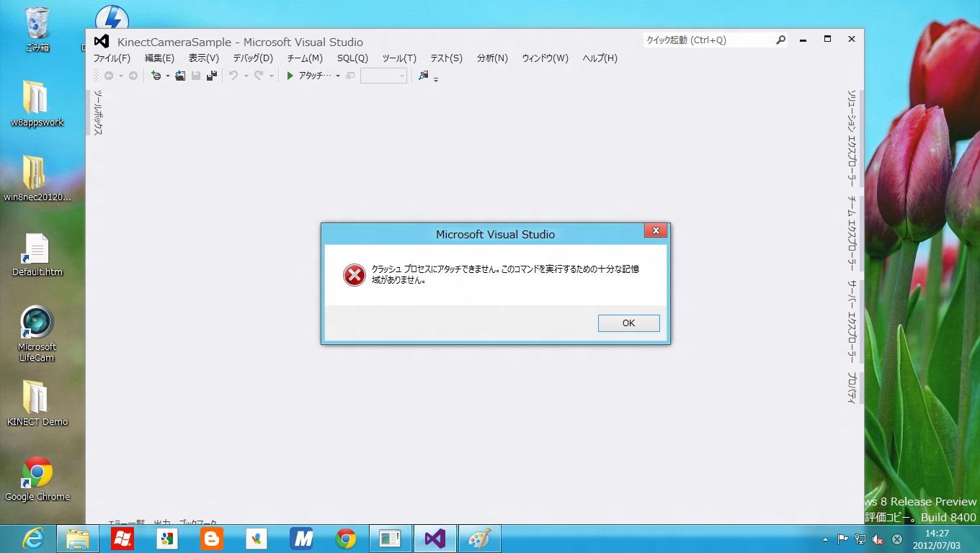Screen dimensions: 980x553
Task: Select the KINECT Demo folder on desktop
Action: point(37,403)
